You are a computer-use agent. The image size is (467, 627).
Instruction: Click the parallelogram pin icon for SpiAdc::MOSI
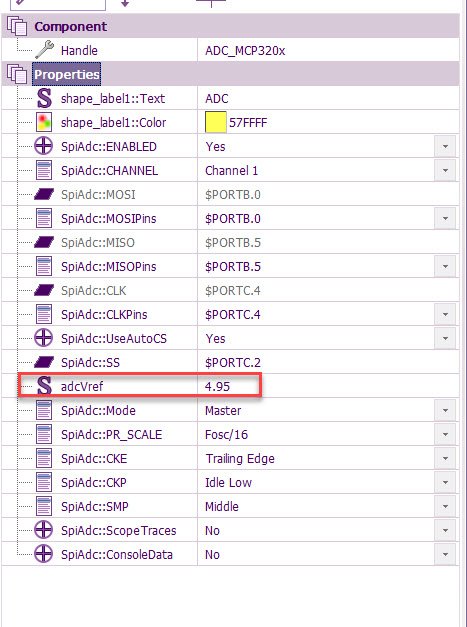click(44, 194)
